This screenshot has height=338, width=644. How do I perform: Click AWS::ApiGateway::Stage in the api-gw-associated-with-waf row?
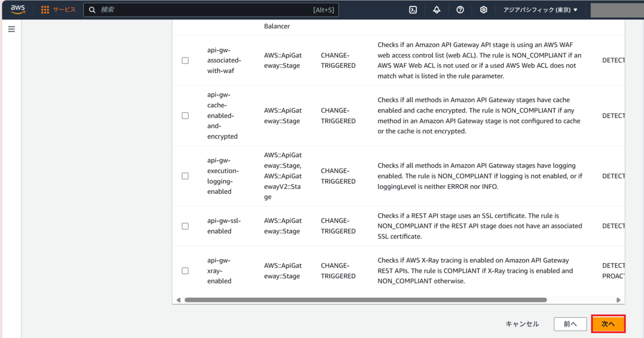point(283,60)
